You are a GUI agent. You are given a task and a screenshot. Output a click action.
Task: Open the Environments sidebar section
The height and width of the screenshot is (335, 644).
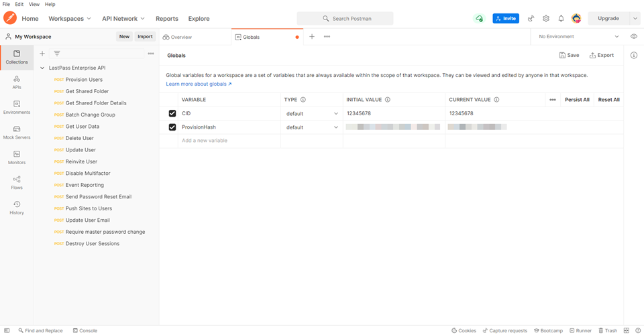tap(17, 107)
